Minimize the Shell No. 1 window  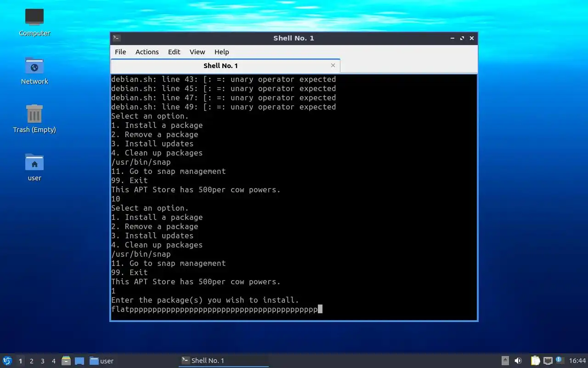452,38
